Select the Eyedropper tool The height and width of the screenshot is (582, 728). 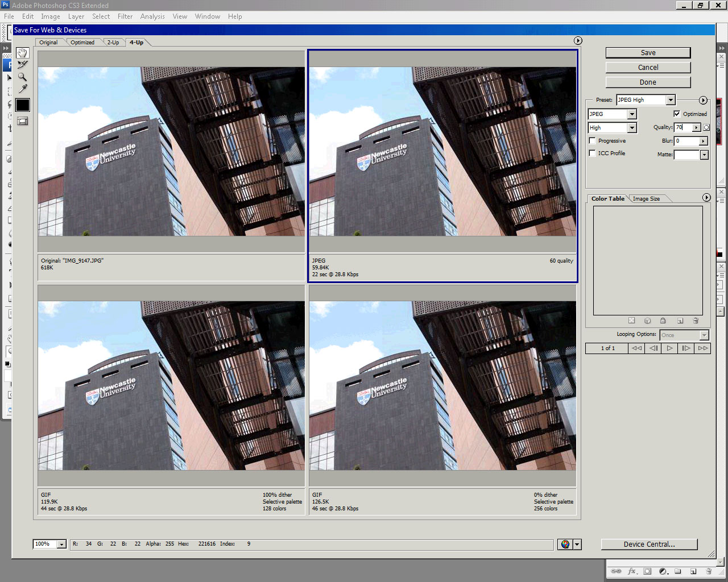(22, 89)
